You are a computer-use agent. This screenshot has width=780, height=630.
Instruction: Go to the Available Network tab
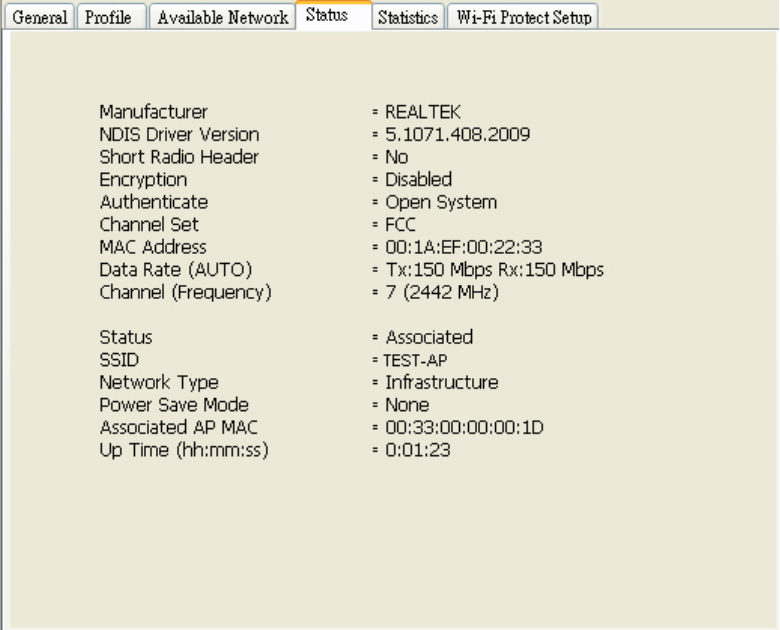coord(221,18)
